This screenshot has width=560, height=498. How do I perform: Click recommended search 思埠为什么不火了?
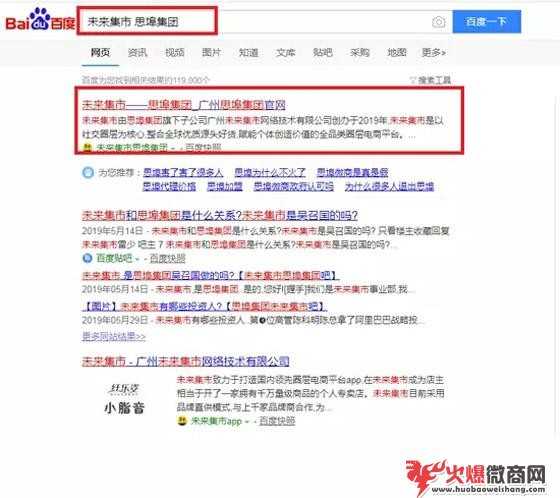coord(270,173)
